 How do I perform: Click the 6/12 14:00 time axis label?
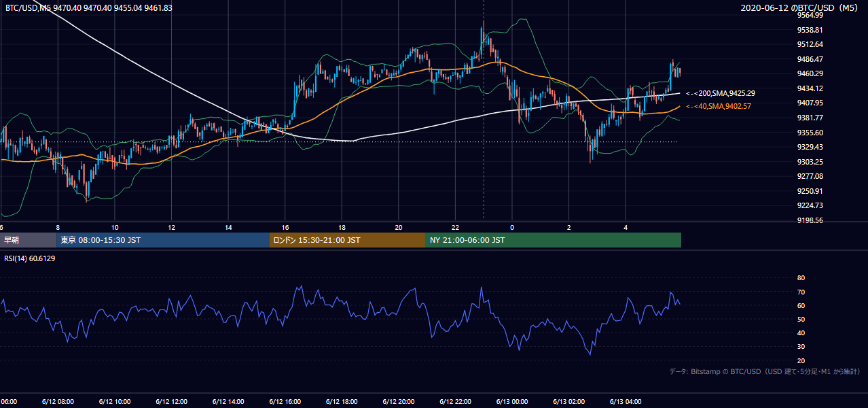(228, 401)
